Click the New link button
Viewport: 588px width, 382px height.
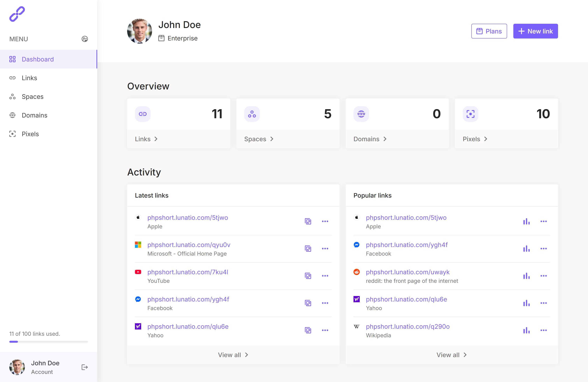coord(535,31)
